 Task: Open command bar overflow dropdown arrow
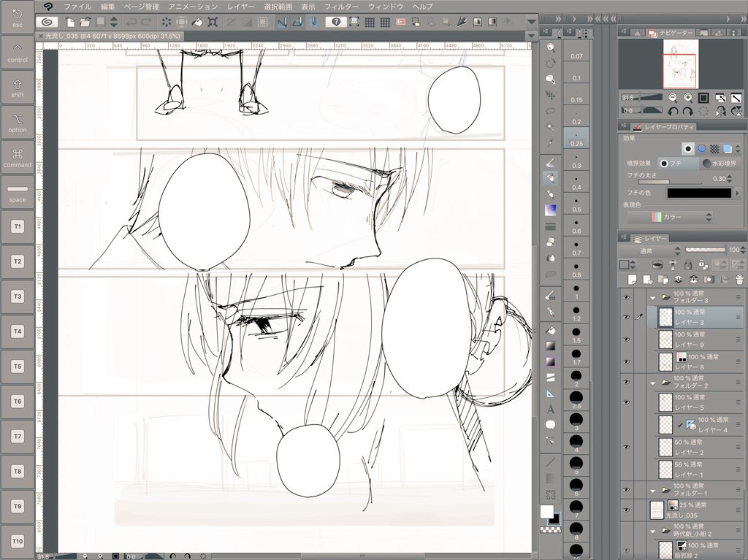[531, 22]
